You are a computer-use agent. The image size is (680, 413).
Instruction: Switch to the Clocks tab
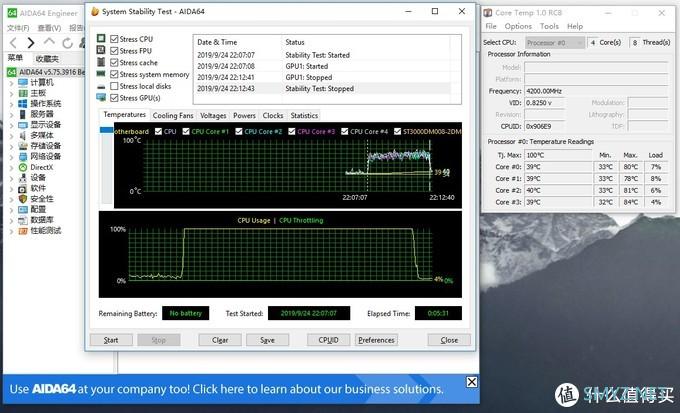(x=273, y=115)
